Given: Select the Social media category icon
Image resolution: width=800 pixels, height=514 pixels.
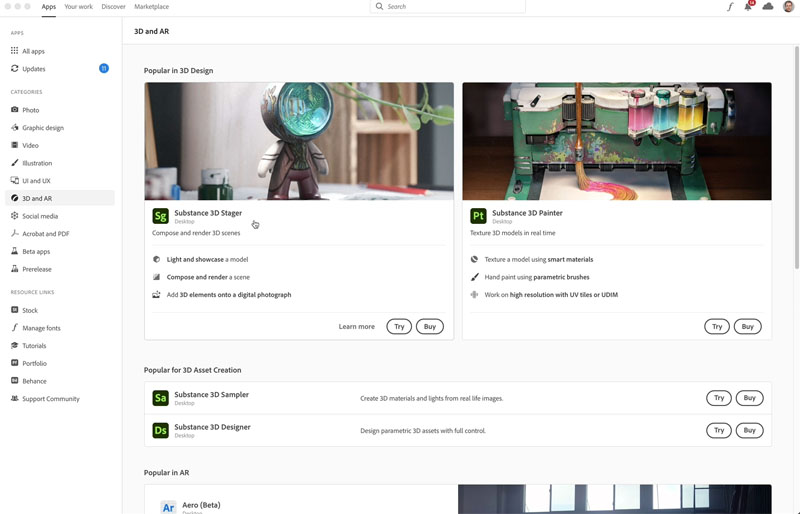Looking at the screenshot, I should click(14, 216).
